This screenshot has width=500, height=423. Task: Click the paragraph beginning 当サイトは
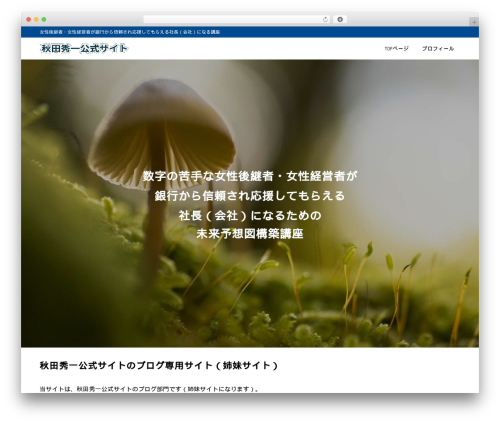coord(149,389)
